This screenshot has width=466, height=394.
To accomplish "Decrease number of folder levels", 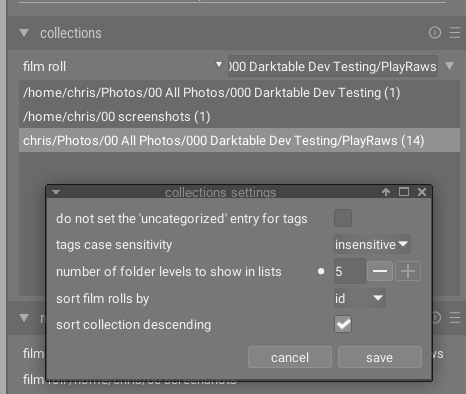I will click(380, 271).
